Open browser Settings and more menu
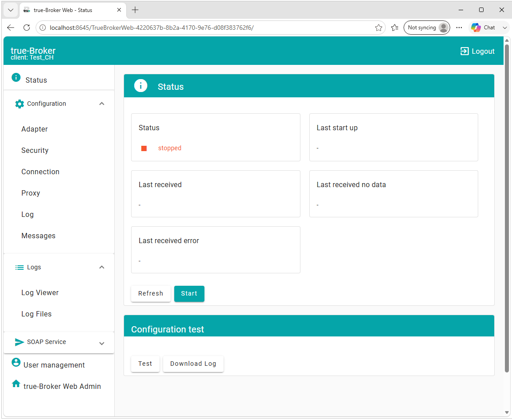This screenshot has width=512, height=420. coord(459,28)
